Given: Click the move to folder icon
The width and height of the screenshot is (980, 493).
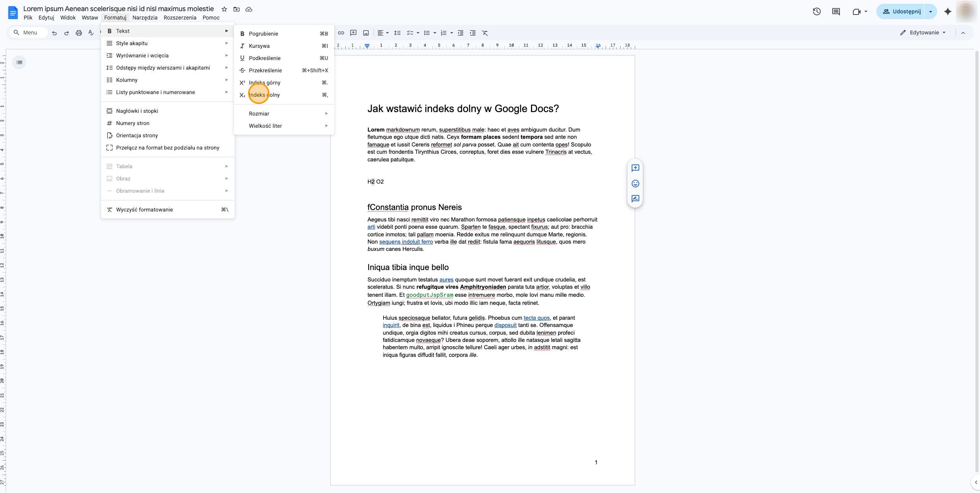Looking at the screenshot, I should [237, 9].
